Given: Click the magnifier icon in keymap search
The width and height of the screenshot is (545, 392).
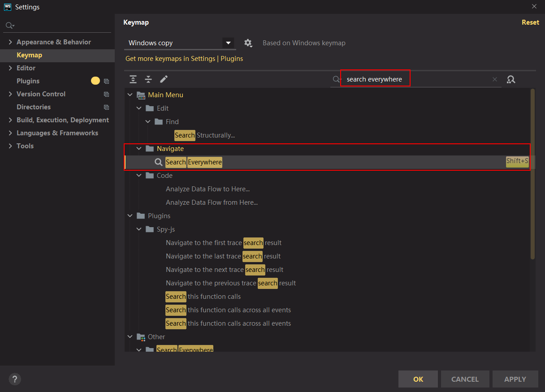Looking at the screenshot, I should point(337,79).
